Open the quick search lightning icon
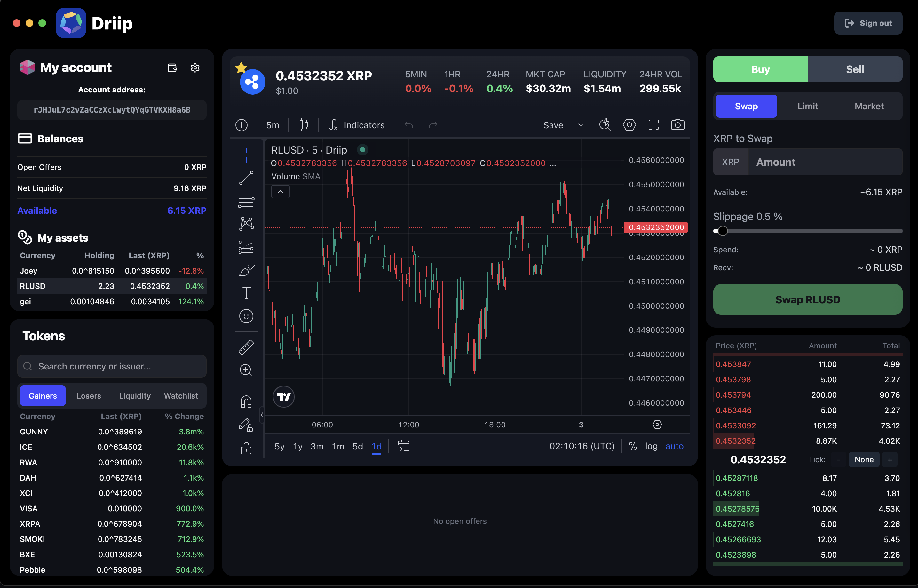The width and height of the screenshot is (918, 588). coord(605,125)
